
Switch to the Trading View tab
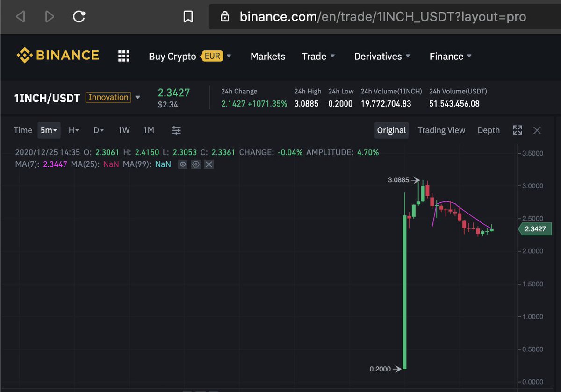click(441, 130)
